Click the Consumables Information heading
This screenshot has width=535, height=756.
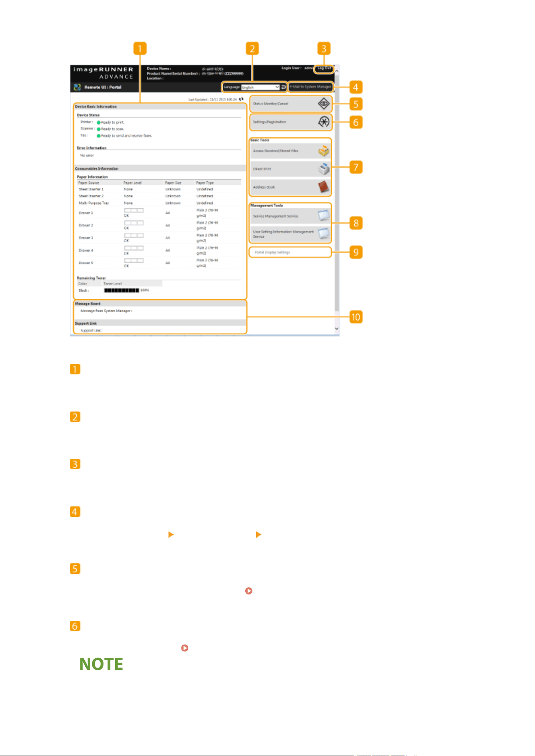[97, 168]
